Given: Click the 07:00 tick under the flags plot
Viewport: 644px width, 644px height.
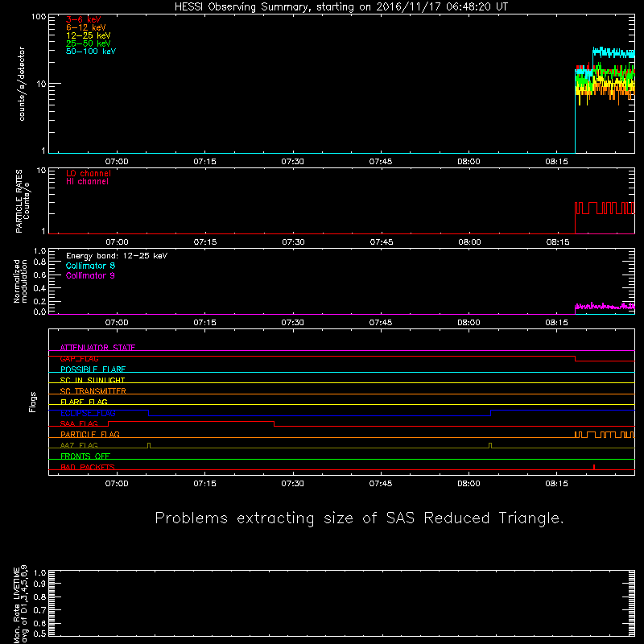Looking at the screenshot, I should click(117, 484).
